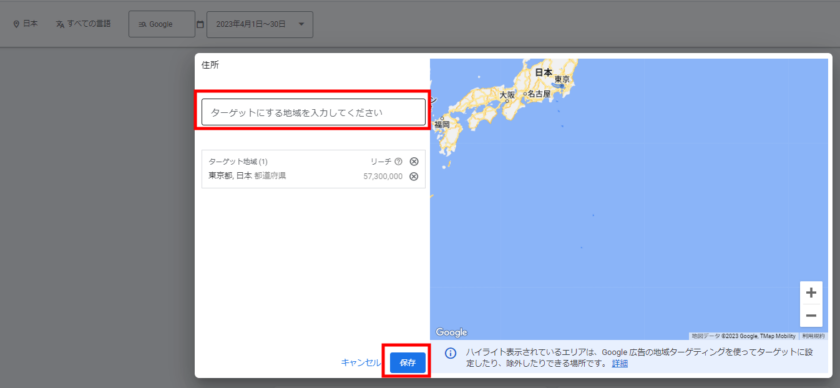Click the blue 保存 button
The width and height of the screenshot is (840, 388).
408,363
